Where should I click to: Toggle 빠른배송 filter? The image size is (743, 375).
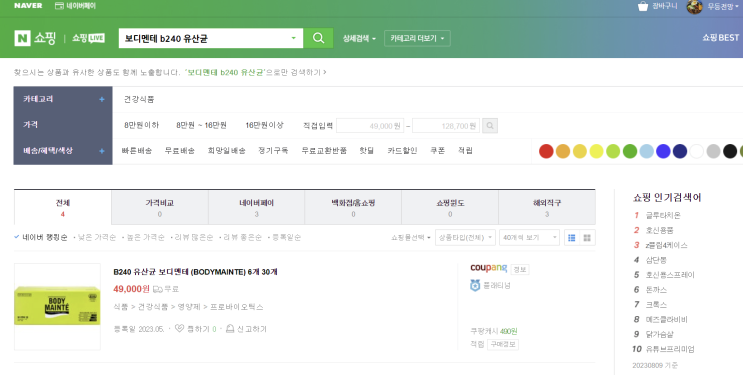[x=137, y=151]
